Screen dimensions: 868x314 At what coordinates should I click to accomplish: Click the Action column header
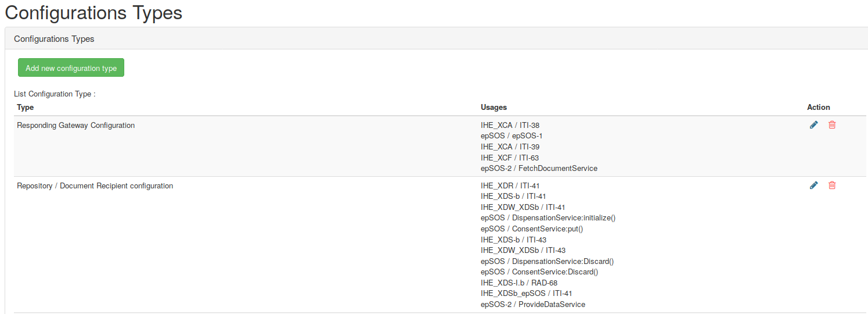tap(818, 108)
